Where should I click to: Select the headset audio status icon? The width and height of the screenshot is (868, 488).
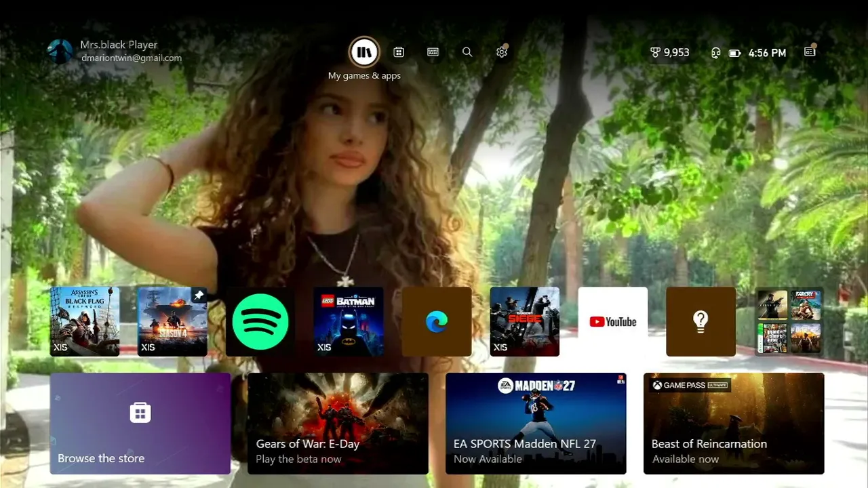tap(715, 53)
